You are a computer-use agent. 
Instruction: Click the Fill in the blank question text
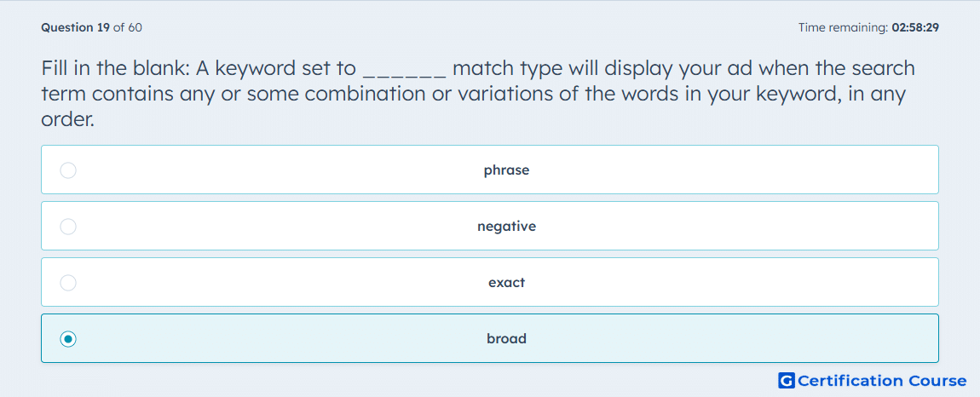478,93
